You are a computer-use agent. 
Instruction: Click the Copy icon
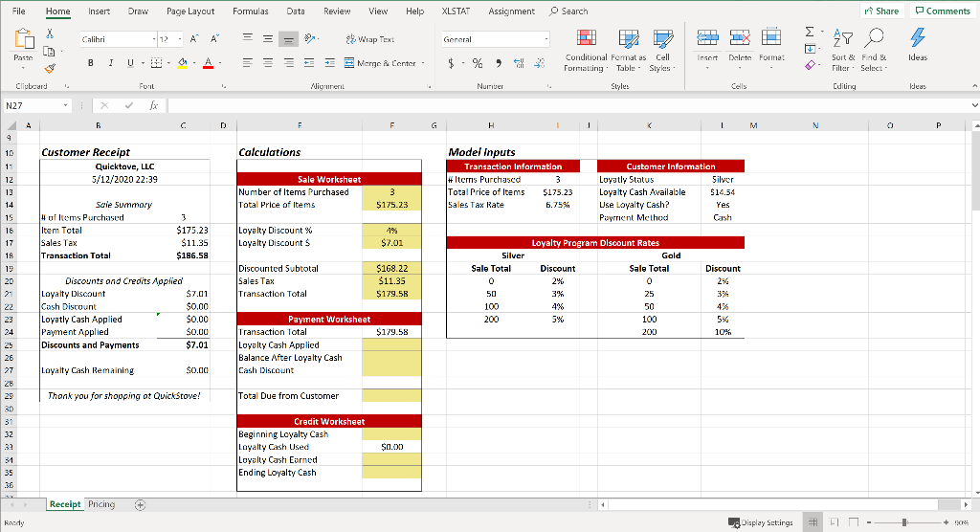tap(50, 52)
